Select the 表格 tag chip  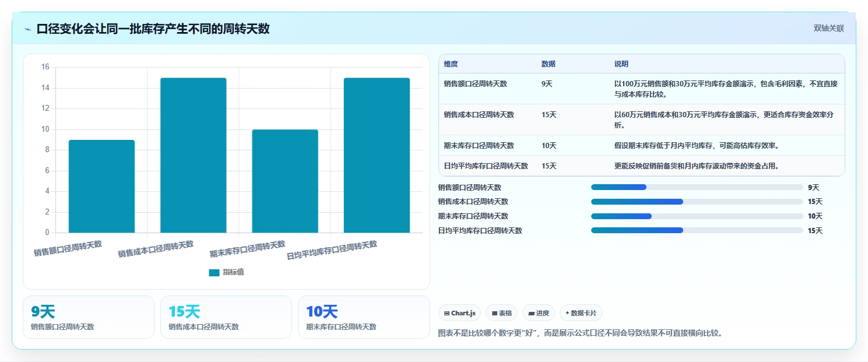coord(501,313)
